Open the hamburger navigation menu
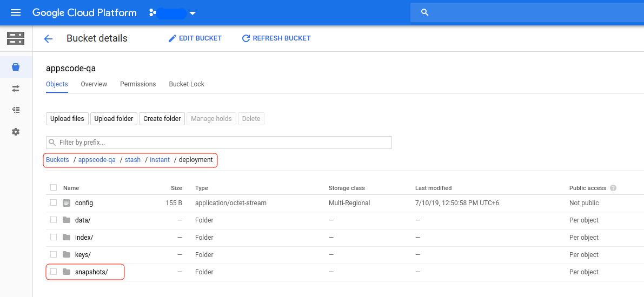 coord(16,12)
